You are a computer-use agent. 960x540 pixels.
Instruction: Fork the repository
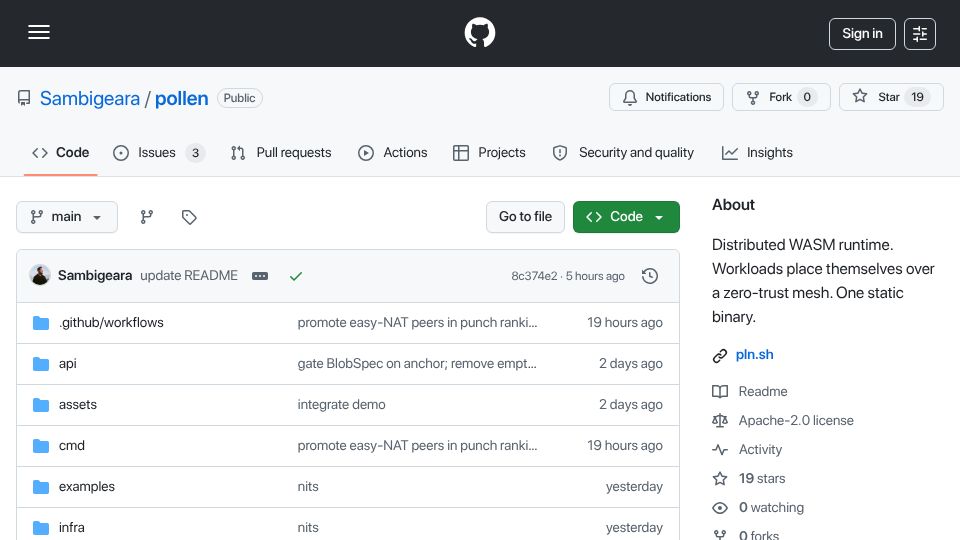coord(781,97)
